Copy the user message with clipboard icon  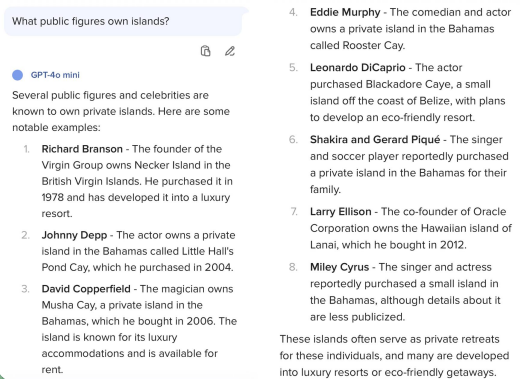point(205,51)
